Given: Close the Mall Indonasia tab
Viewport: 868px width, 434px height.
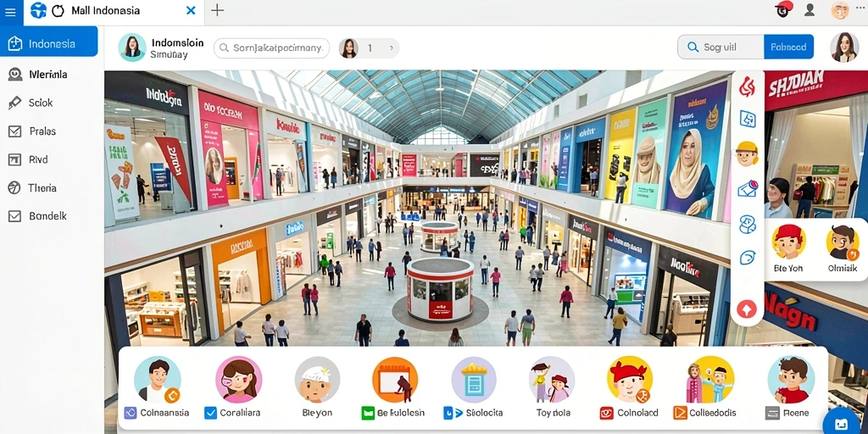Looking at the screenshot, I should point(191,10).
